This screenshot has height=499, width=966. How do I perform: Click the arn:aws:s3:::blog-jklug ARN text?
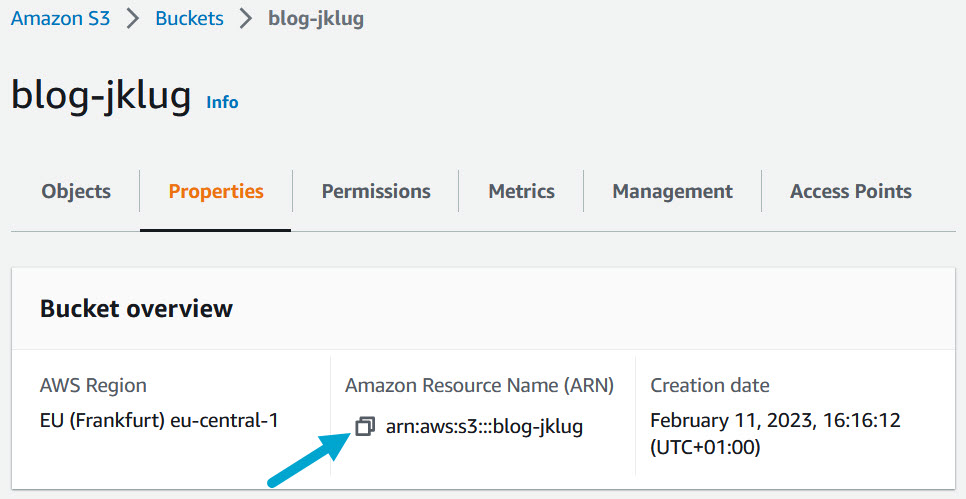tap(484, 427)
